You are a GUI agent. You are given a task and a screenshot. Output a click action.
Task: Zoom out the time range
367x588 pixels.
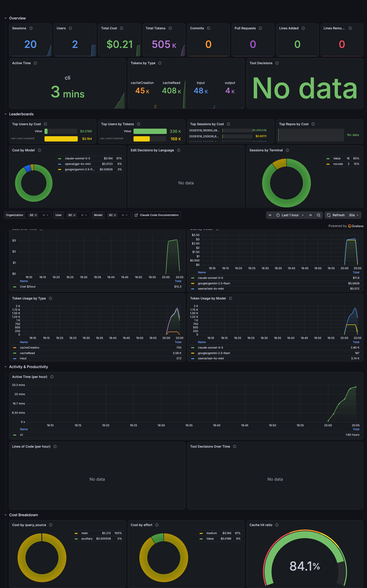tap(318, 215)
